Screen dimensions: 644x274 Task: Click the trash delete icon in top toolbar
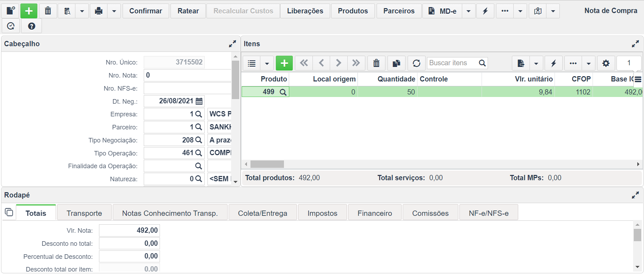point(48,11)
